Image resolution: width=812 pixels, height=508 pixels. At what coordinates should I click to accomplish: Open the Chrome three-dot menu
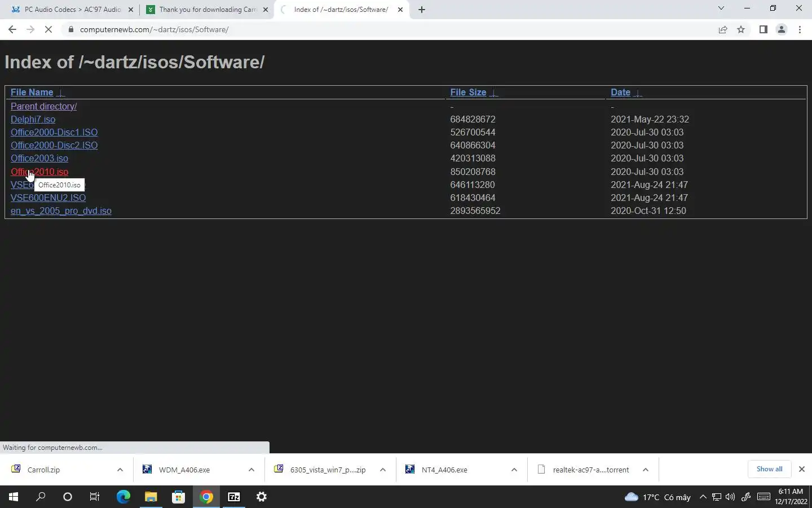pos(800,29)
